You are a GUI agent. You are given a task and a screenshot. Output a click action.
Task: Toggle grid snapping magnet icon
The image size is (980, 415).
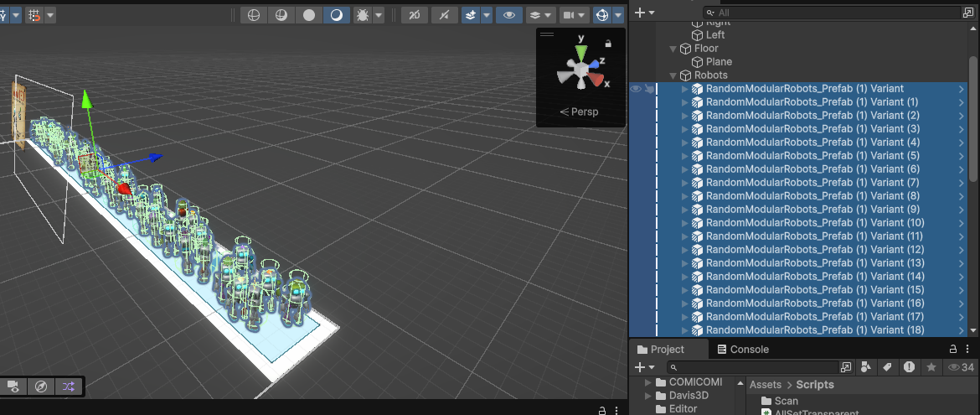(x=34, y=15)
